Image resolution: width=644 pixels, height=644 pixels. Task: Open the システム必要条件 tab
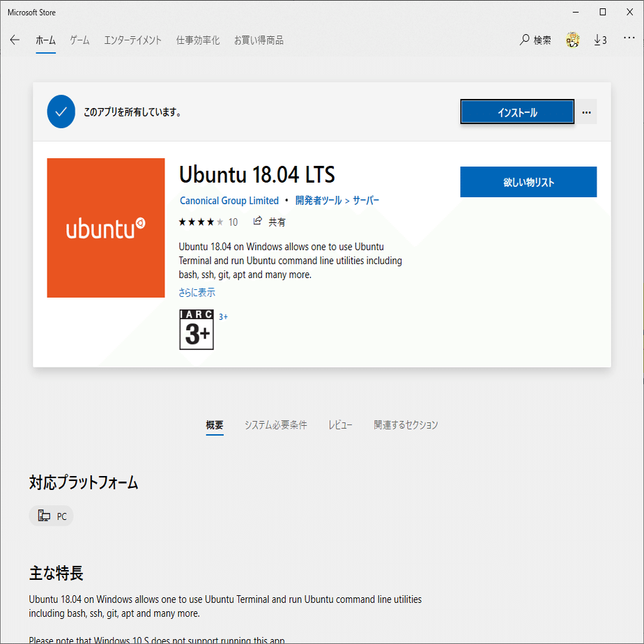coord(276,424)
